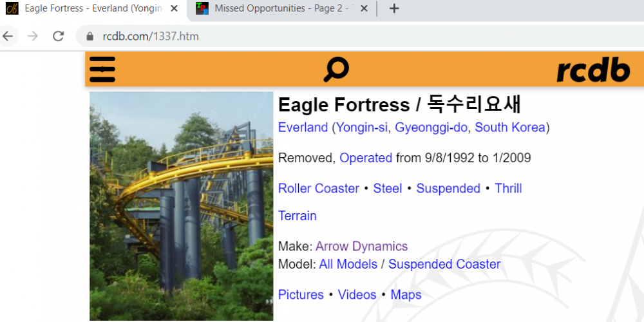Reload the current page
Image resolution: width=644 pixels, height=322 pixels.
(x=59, y=36)
